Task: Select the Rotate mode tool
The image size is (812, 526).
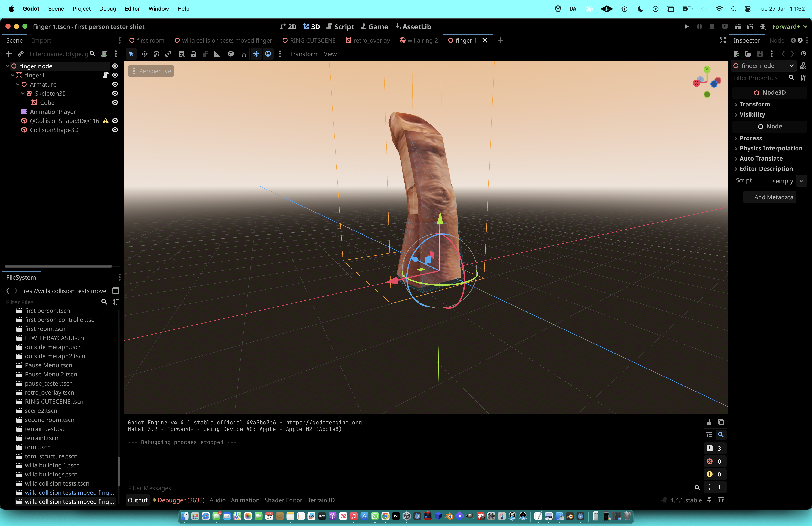Action: coord(156,54)
